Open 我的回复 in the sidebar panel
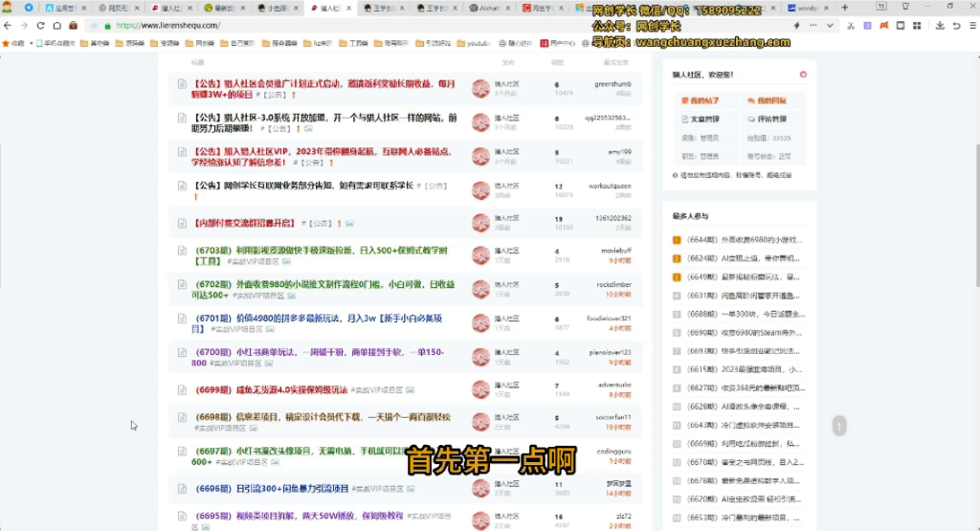 767,100
